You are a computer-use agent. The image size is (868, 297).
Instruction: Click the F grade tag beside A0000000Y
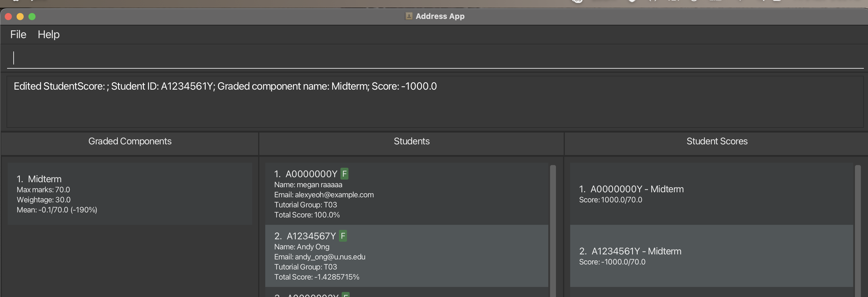[x=344, y=174]
